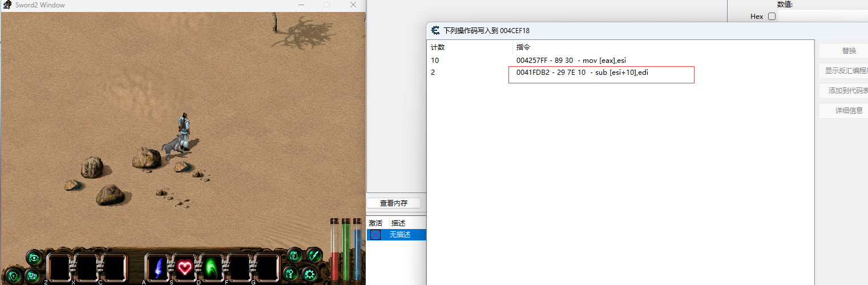Screen dimensions: 868x285
Task: Click the key icon in game HUD
Action: click(290, 274)
